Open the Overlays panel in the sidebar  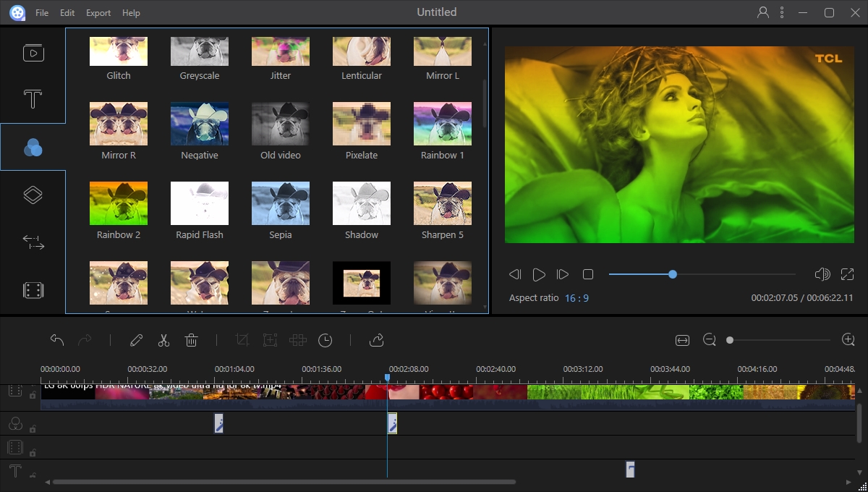(x=33, y=195)
